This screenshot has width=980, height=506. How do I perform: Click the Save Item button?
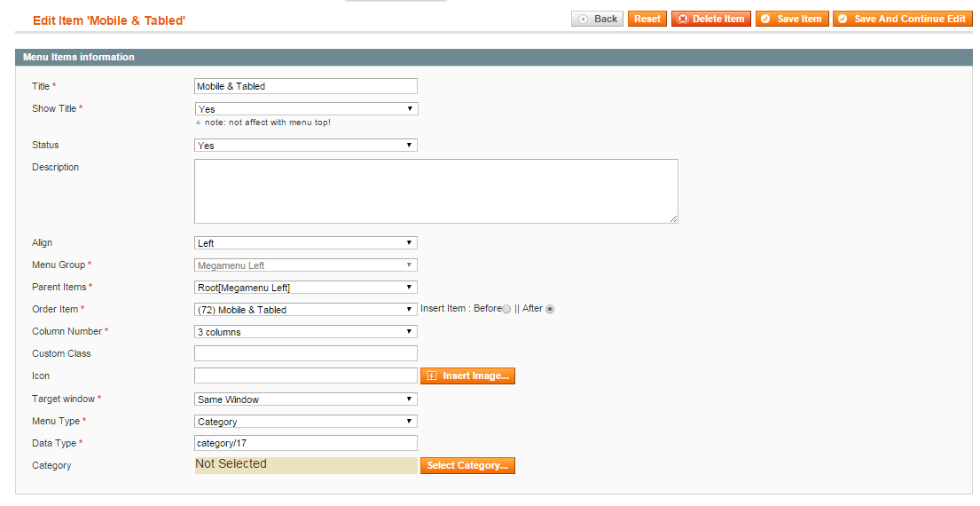(793, 19)
